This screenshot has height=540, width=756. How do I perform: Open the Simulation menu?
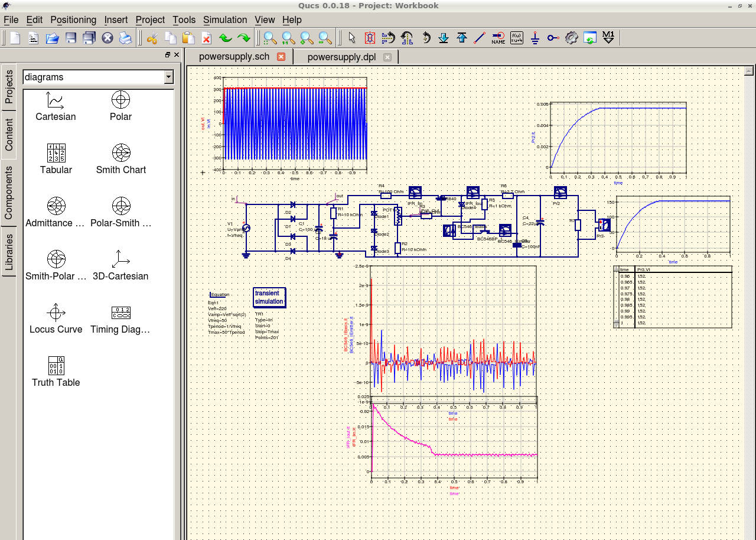[225, 19]
